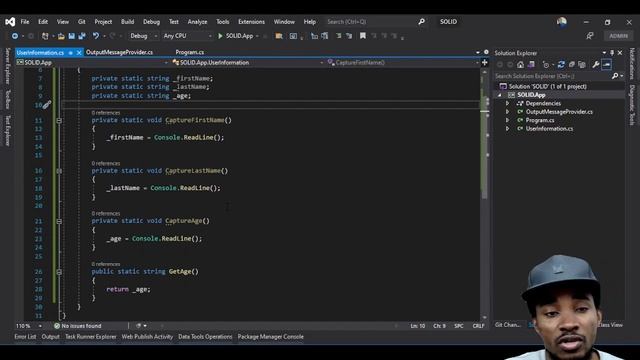This screenshot has height=360, width=640.
Task: Click the editor vertical scrollbar
Action: click(484, 195)
